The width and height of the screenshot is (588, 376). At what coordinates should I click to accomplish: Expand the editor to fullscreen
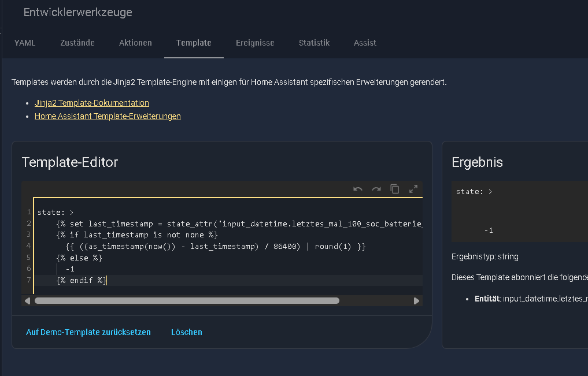413,189
